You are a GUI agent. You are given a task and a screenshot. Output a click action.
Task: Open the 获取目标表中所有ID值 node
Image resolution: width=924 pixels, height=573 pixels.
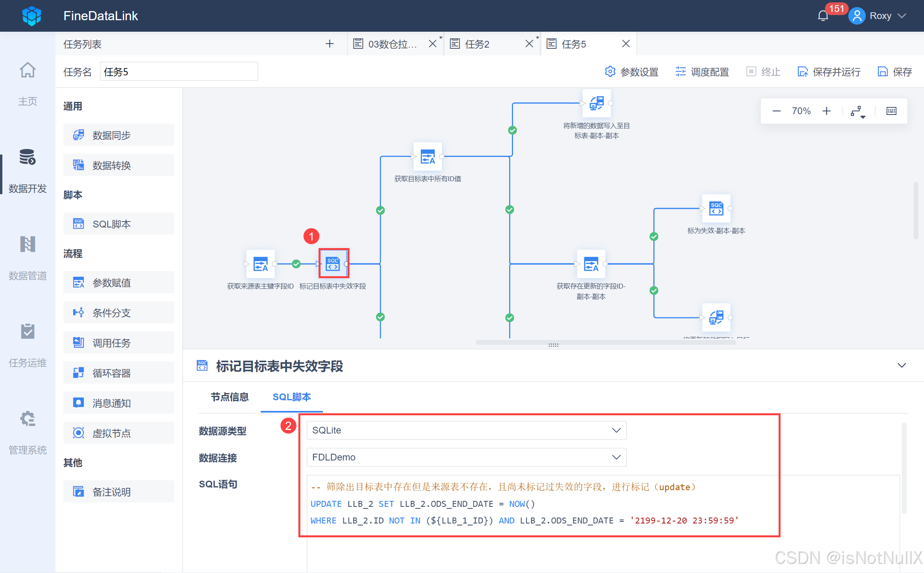coord(428,157)
